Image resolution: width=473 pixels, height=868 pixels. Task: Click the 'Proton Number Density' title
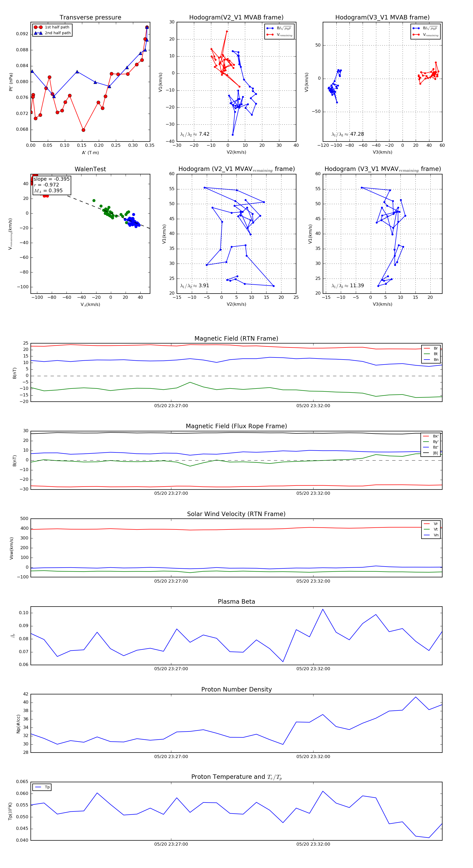coord(236,689)
